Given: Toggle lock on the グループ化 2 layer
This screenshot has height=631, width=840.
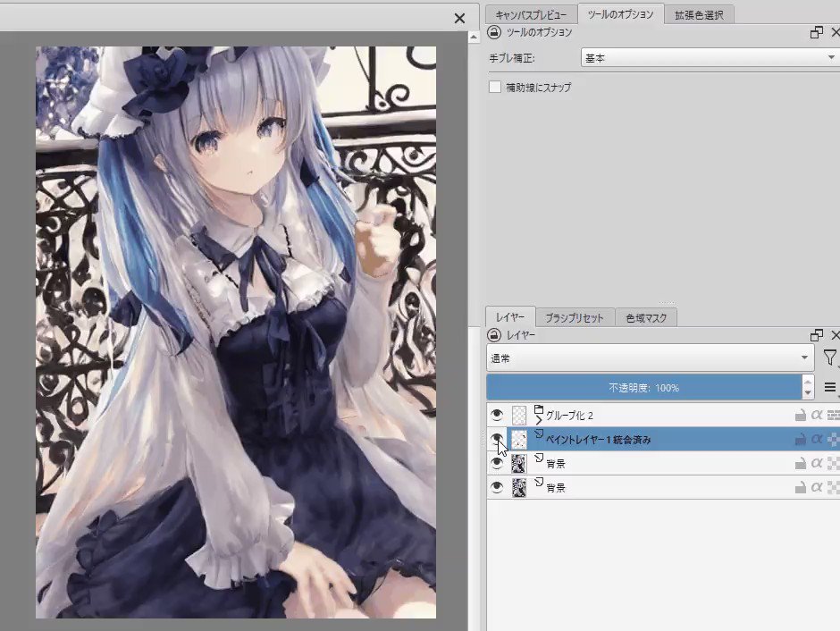Looking at the screenshot, I should point(800,415).
